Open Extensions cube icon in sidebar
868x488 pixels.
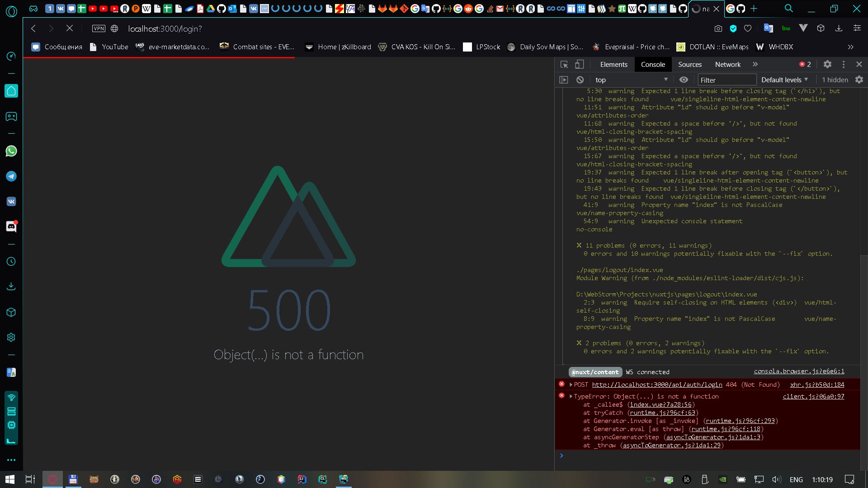pyautogui.click(x=11, y=312)
